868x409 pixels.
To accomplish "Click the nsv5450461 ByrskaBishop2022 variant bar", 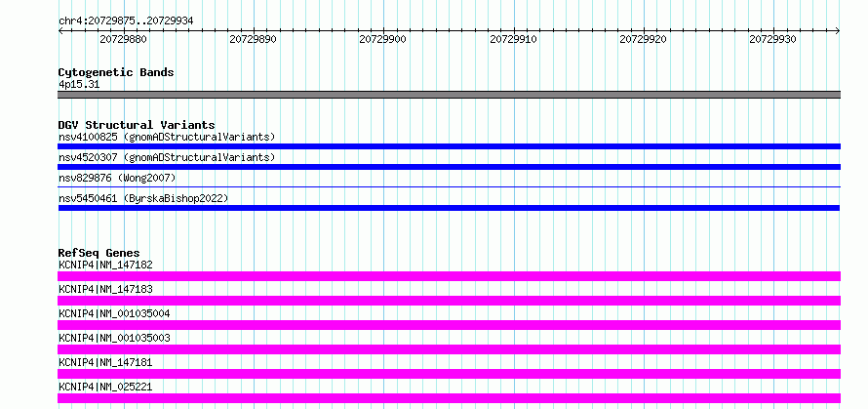I will tap(449, 208).
